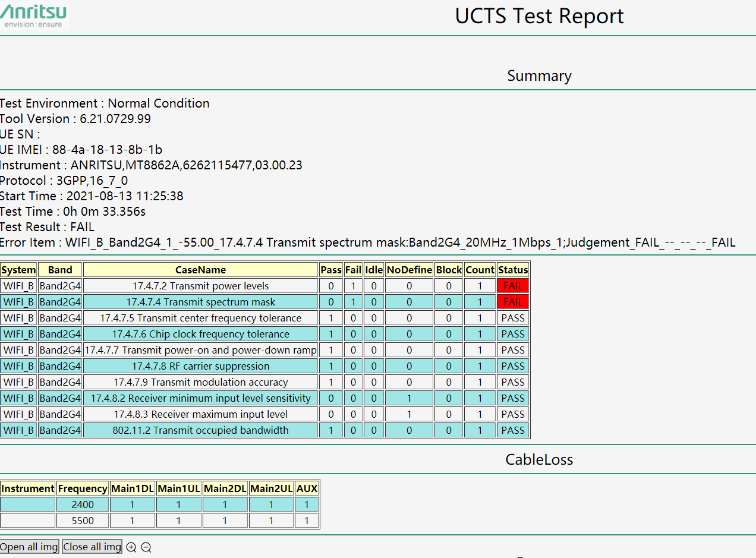Select 17.4.7.6 Chip clock frequency tolerance
The height and width of the screenshot is (558, 756).
point(200,334)
